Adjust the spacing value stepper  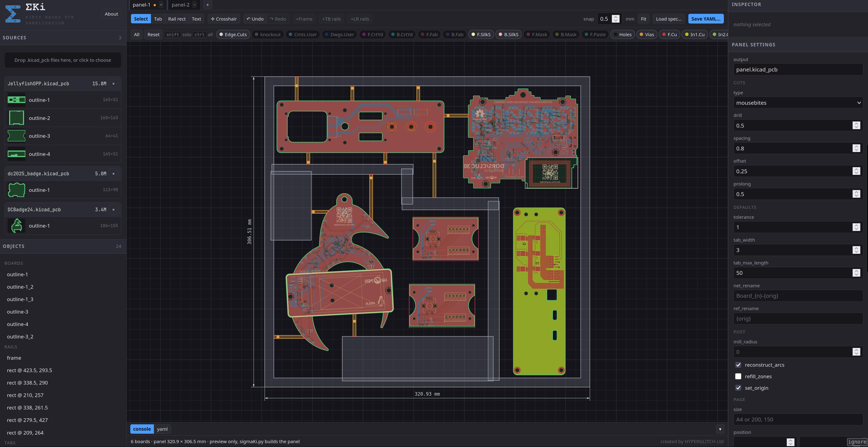[x=856, y=149]
